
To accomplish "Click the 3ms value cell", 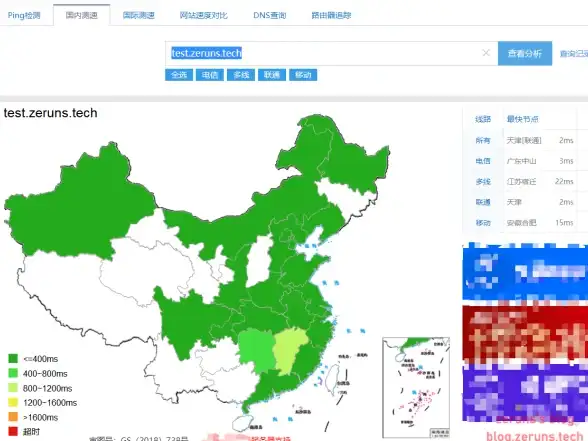I will (566, 161).
